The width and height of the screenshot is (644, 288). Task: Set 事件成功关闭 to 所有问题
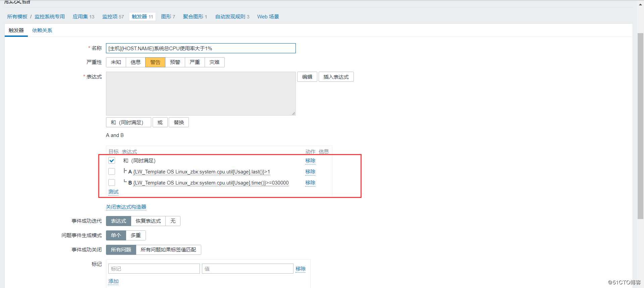point(121,250)
